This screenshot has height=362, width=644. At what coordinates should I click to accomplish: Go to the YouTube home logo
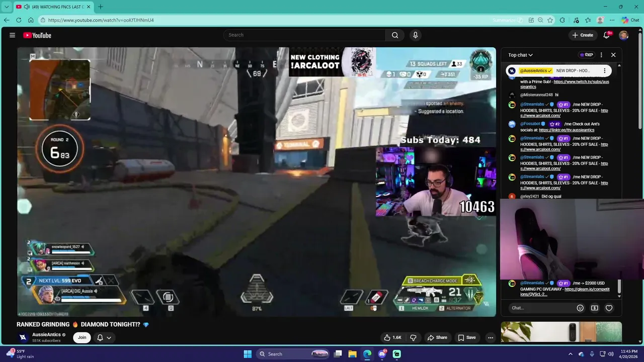pos(37,35)
